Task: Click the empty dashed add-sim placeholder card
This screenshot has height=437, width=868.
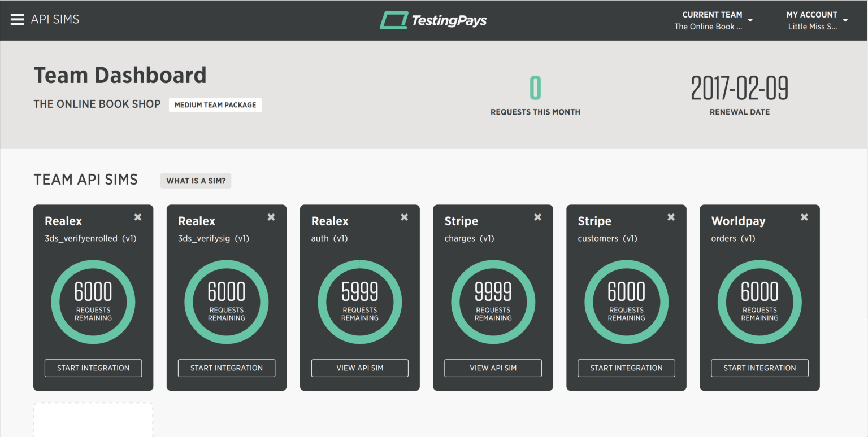Action: coord(93,419)
